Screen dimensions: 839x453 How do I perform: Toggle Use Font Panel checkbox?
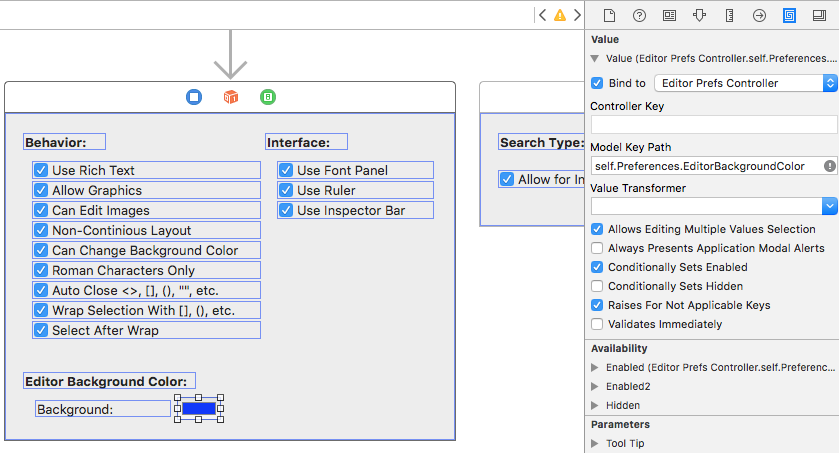point(286,170)
